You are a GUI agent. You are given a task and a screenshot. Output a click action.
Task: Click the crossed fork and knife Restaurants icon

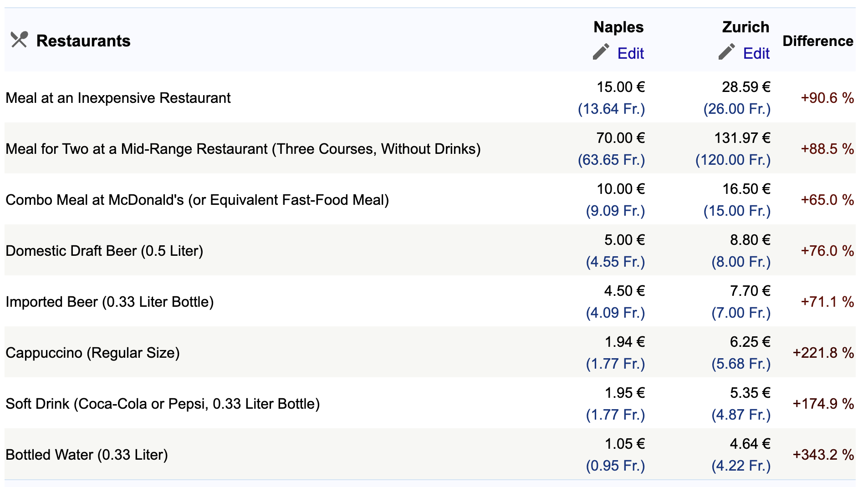click(19, 40)
